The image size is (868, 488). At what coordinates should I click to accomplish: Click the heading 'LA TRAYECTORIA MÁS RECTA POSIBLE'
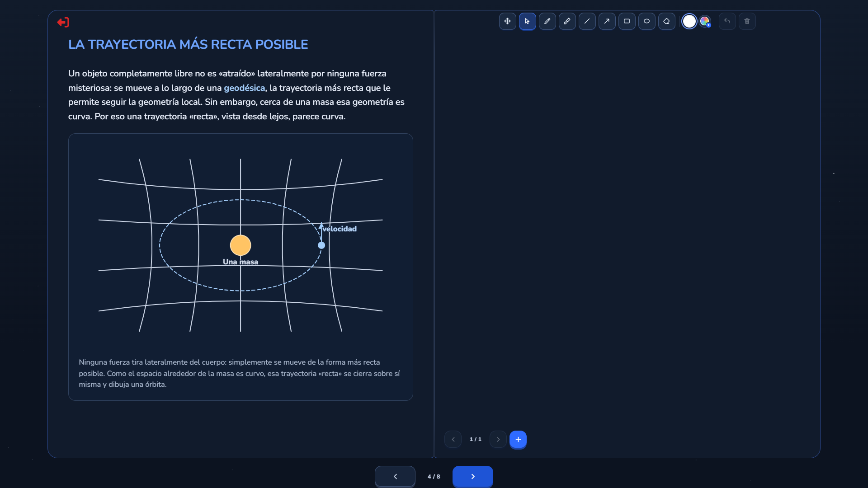188,44
